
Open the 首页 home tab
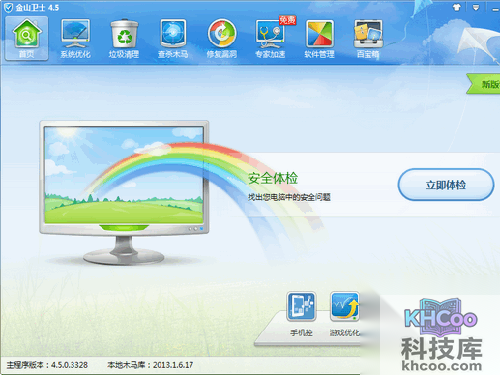26,38
